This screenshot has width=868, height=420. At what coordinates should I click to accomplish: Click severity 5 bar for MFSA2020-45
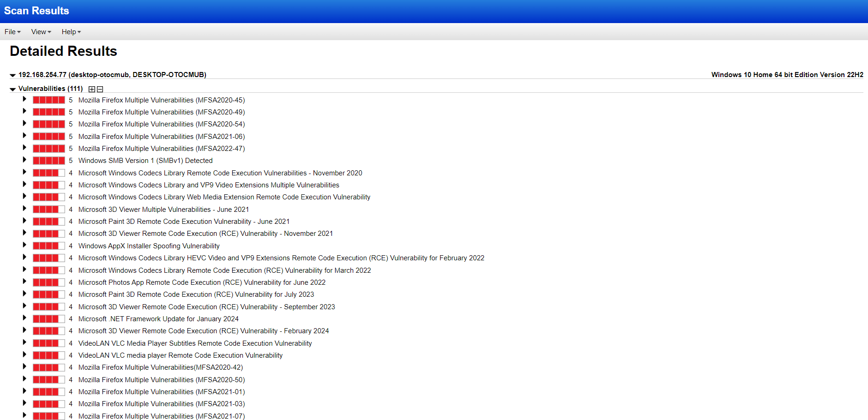49,100
